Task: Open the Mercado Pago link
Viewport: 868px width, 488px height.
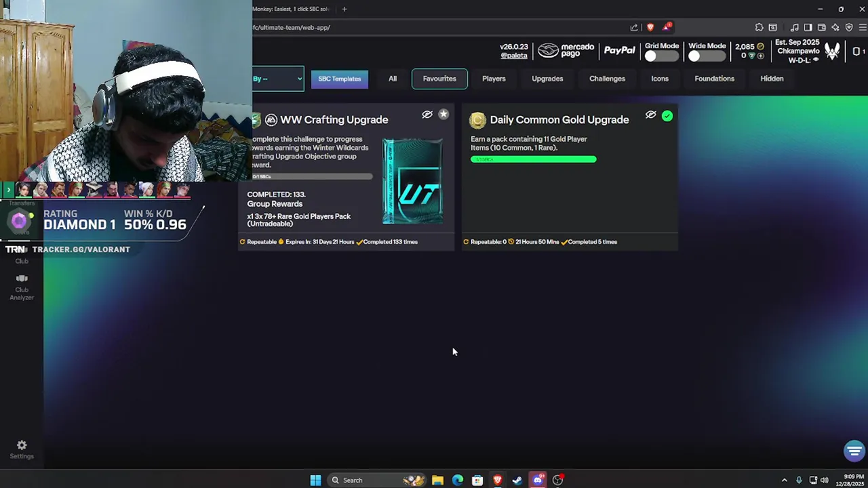Action: [x=566, y=51]
